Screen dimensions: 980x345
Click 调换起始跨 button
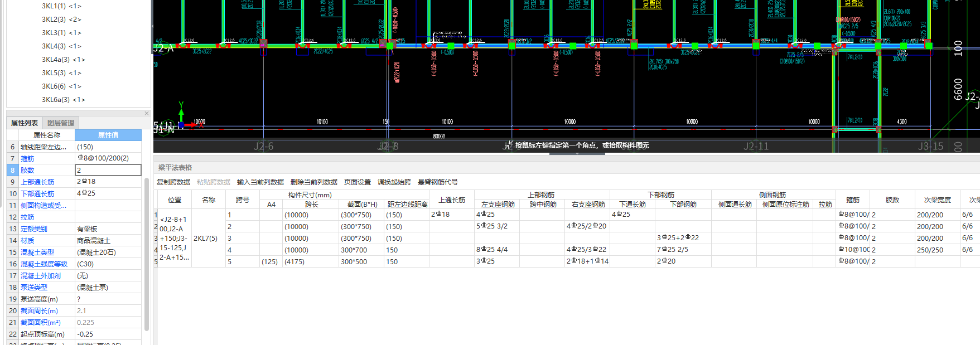click(394, 182)
